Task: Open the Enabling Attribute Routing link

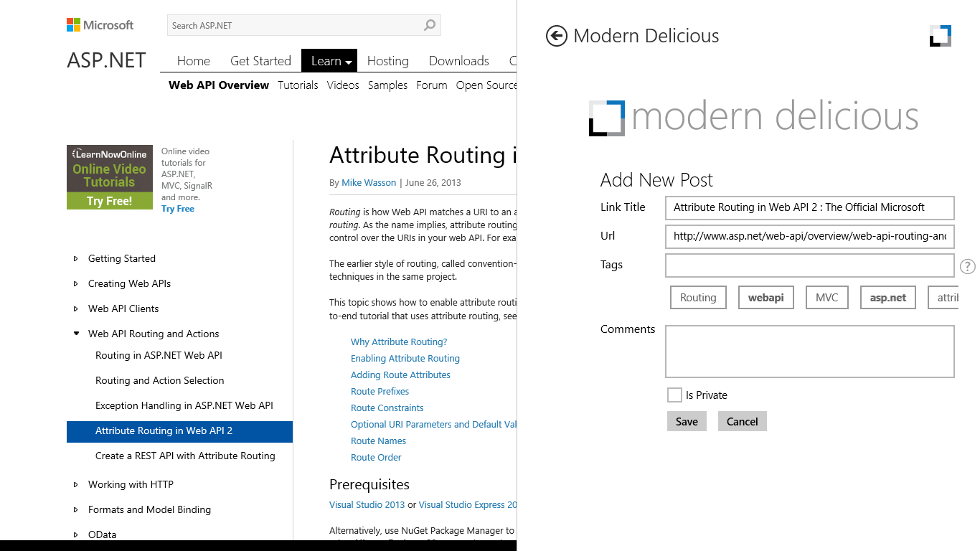Action: [x=405, y=358]
